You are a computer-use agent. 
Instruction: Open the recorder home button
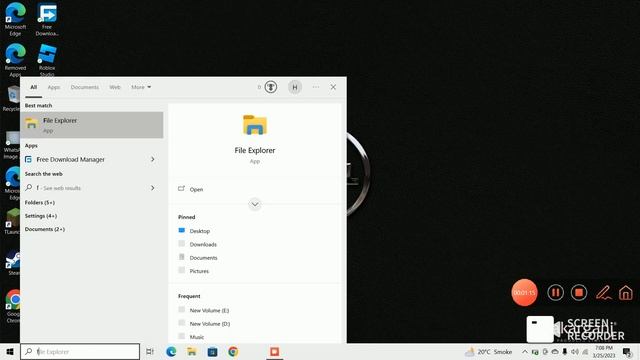[x=626, y=292]
